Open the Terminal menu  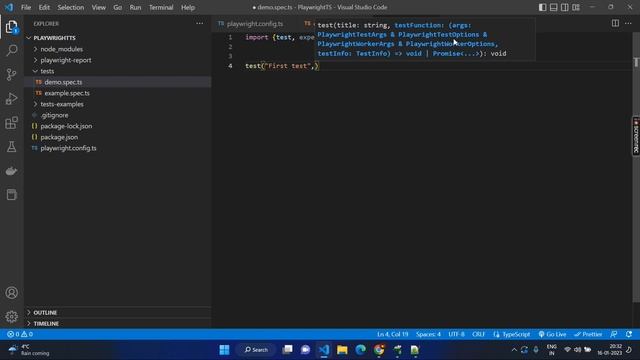click(x=161, y=7)
